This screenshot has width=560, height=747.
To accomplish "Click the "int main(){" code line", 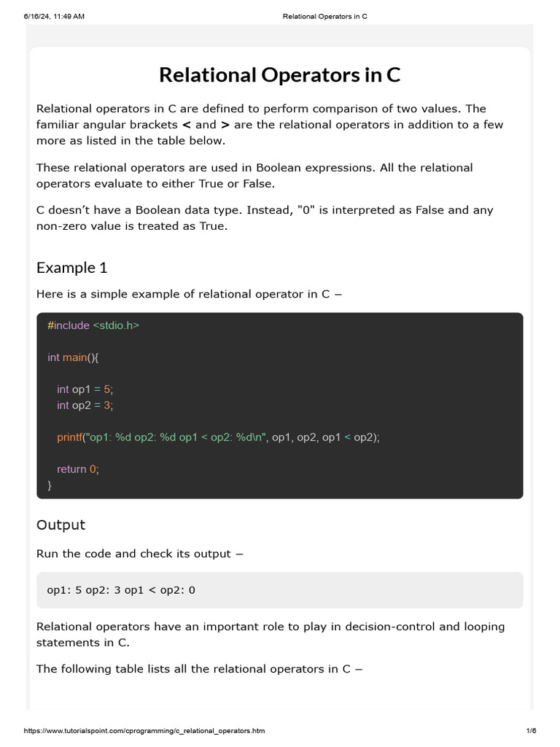I will point(73,357).
